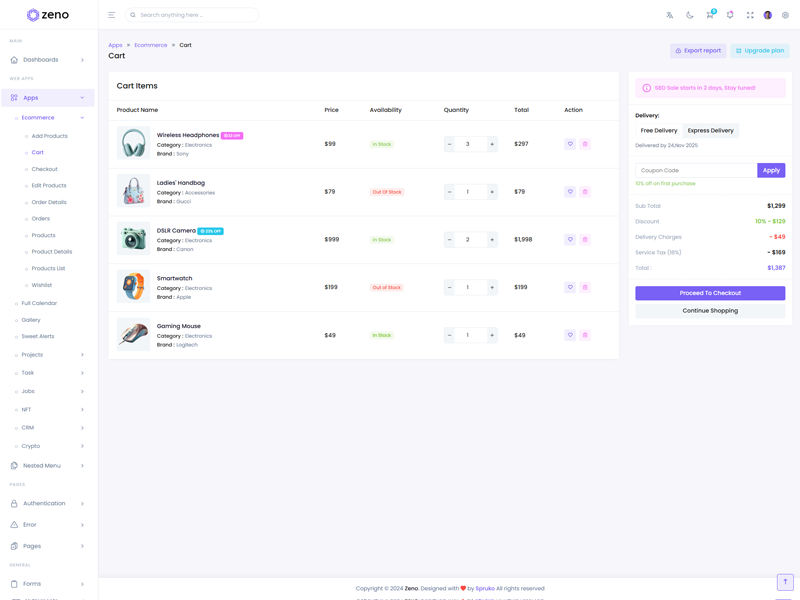The height and width of the screenshot is (600, 800).
Task: Open the settings gear icon
Action: pyautogui.click(x=785, y=15)
